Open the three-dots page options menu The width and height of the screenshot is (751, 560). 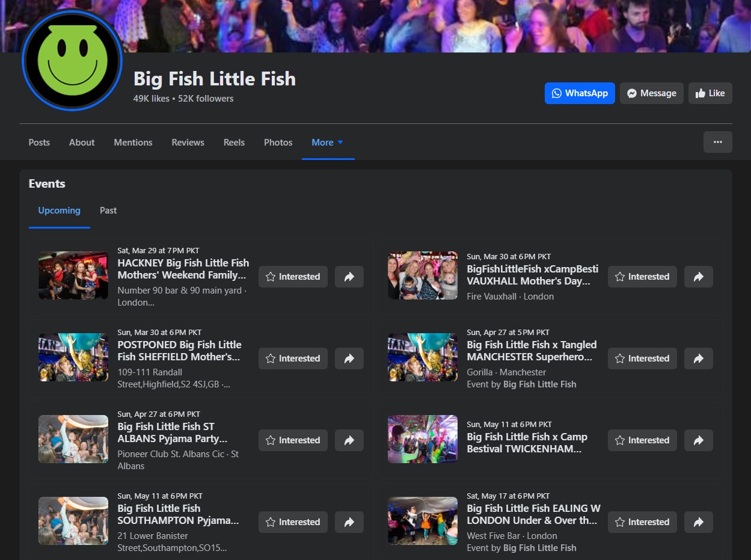coord(718,142)
